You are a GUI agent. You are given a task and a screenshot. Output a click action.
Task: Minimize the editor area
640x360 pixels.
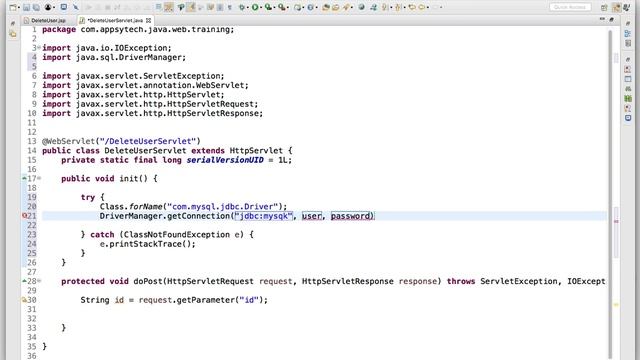tap(602, 19)
